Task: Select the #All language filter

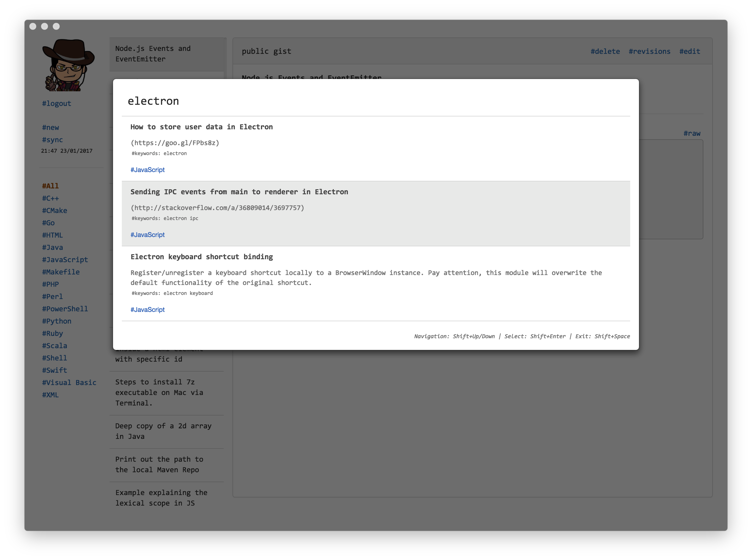Action: click(x=50, y=186)
